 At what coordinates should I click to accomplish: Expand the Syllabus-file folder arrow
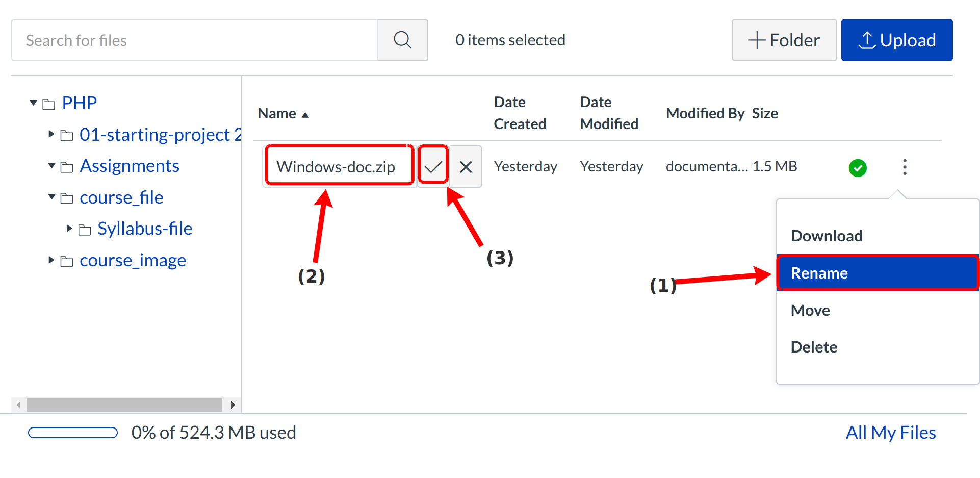(x=69, y=228)
